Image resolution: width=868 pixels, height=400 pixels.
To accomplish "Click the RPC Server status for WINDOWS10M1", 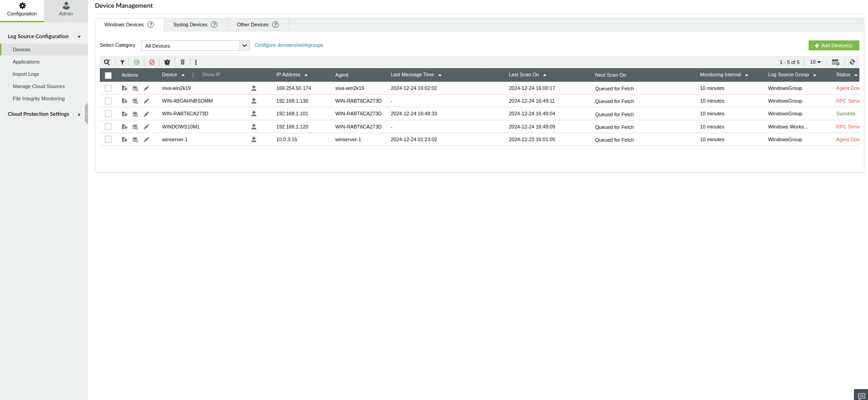I will click(x=848, y=127).
